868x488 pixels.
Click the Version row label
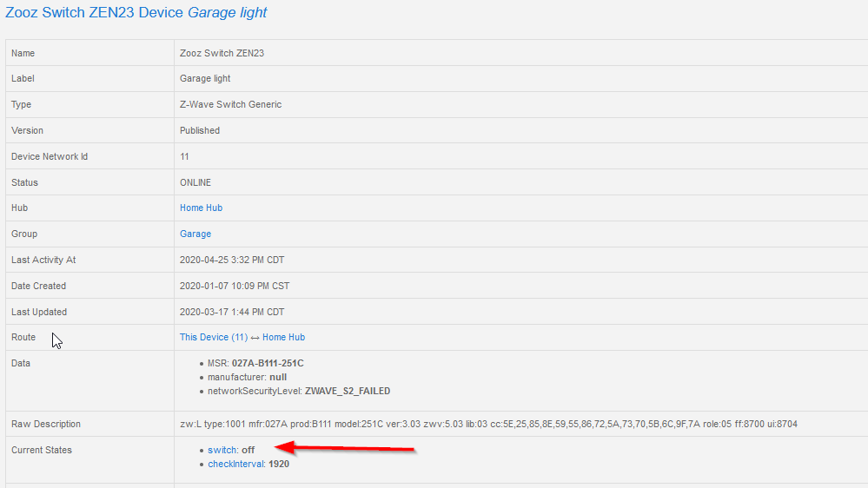click(27, 130)
